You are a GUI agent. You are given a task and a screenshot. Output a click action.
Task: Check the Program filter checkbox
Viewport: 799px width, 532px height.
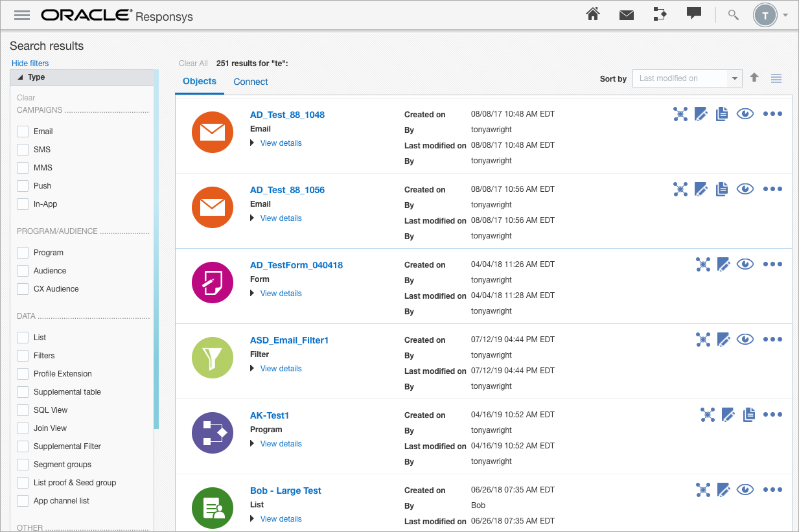(23, 253)
